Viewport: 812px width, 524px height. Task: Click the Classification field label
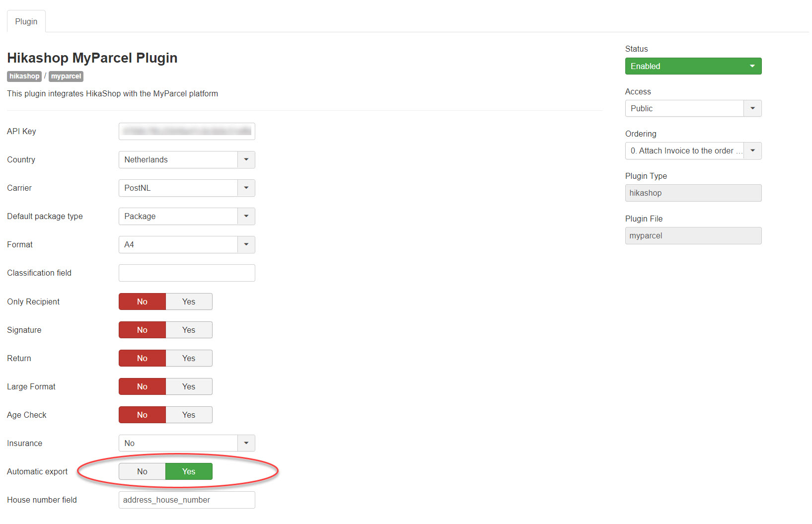39,273
